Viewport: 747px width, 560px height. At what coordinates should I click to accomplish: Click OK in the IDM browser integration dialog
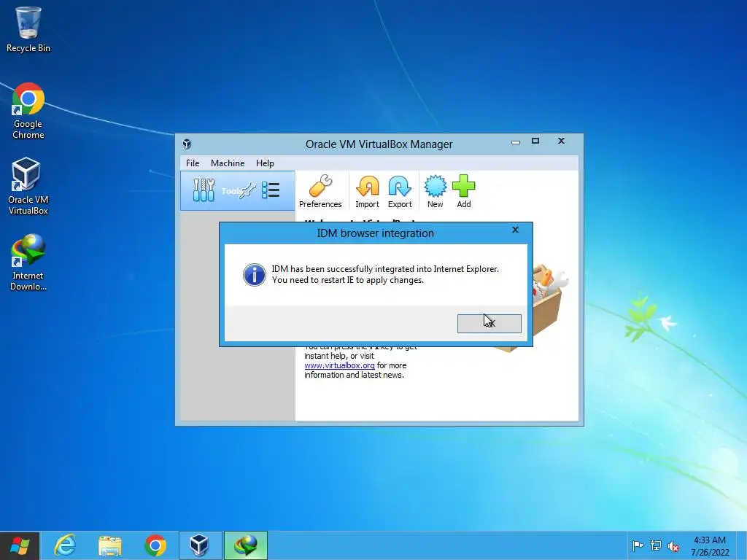(x=489, y=323)
